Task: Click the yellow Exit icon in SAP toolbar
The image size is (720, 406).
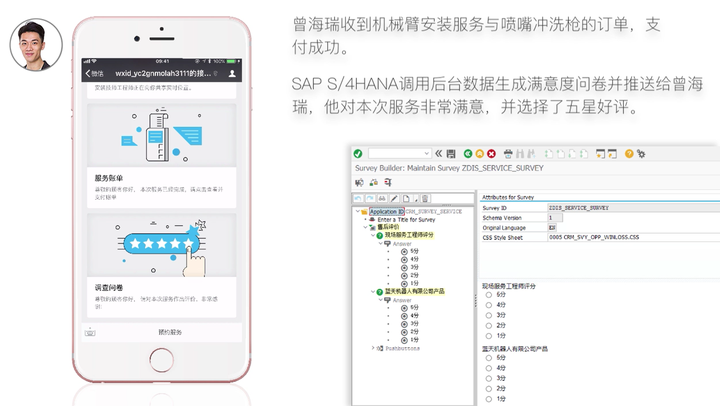Action: (479, 153)
